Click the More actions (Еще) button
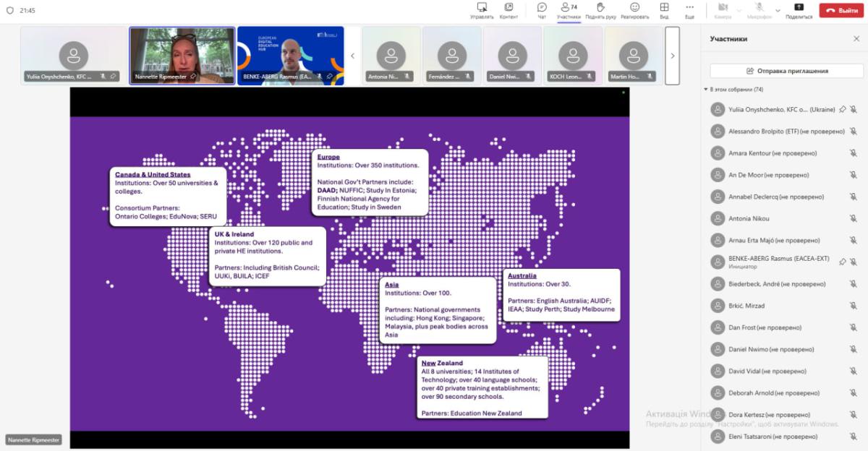 (x=689, y=10)
